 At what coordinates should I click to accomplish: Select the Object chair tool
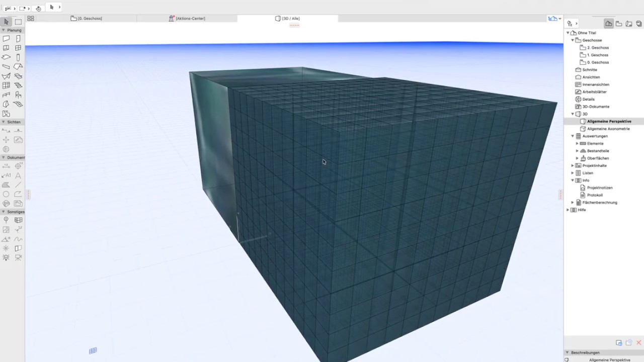pyautogui.click(x=18, y=95)
